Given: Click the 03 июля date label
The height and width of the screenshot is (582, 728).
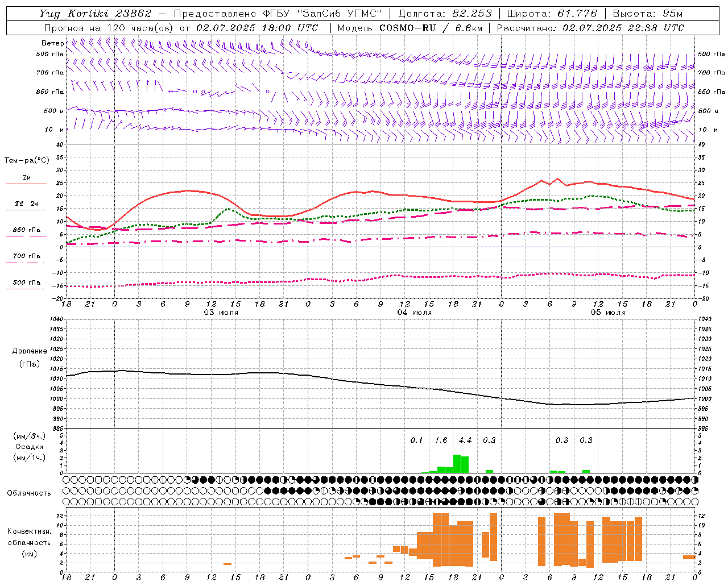Looking at the screenshot, I should (221, 313).
